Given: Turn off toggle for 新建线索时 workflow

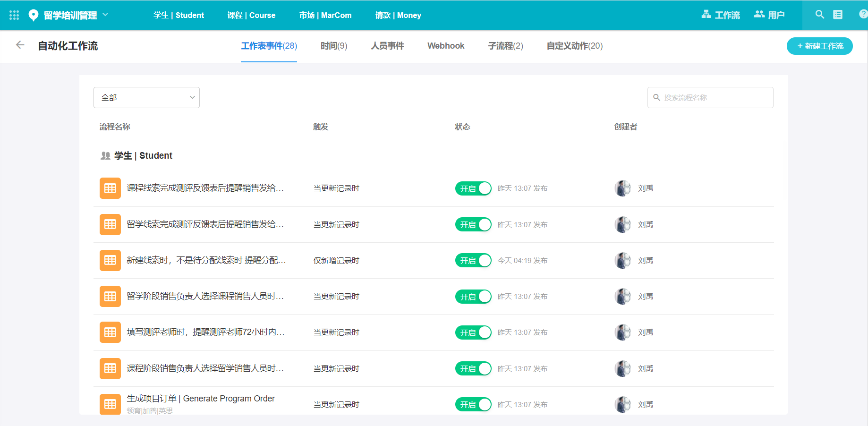Looking at the screenshot, I should click(473, 260).
